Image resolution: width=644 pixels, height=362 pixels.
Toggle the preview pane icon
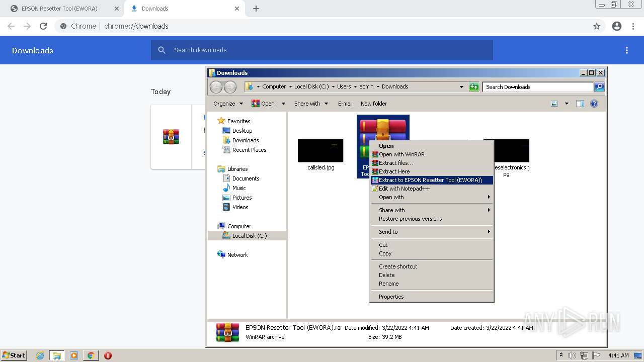tap(580, 104)
